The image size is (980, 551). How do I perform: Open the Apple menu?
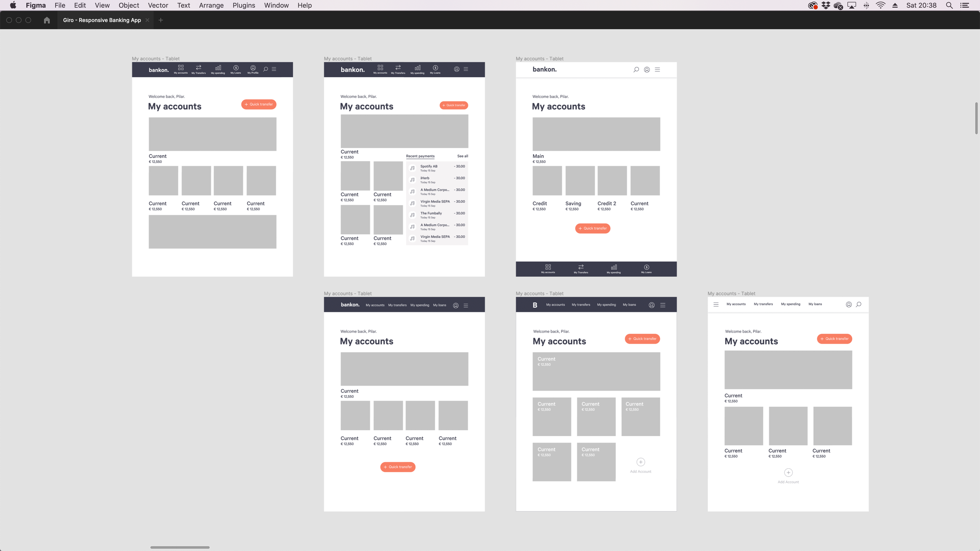click(13, 5)
